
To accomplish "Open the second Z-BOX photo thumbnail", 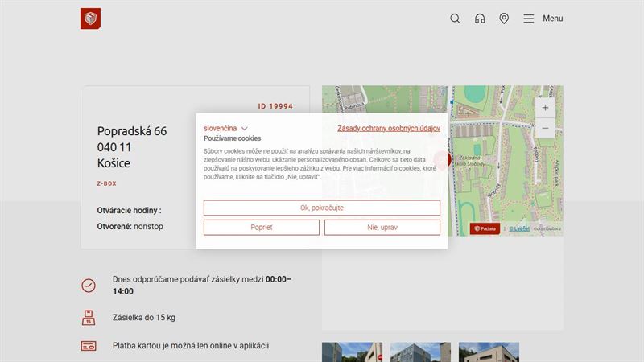I will 420,352.
